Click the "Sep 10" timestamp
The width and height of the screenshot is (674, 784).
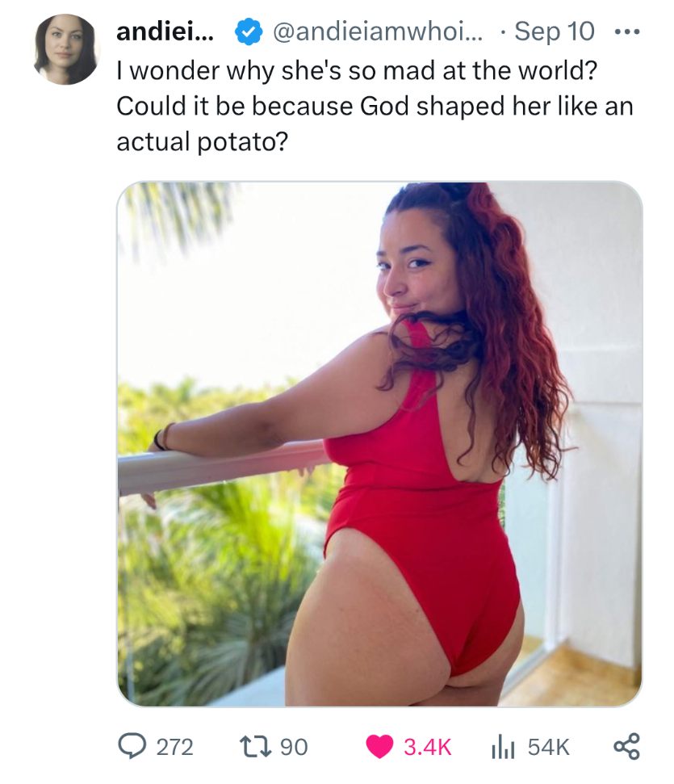pyautogui.click(x=554, y=32)
